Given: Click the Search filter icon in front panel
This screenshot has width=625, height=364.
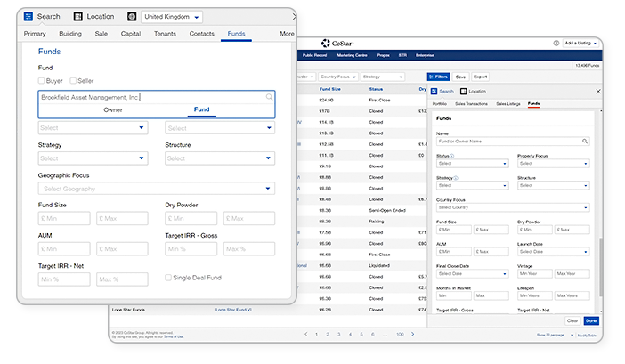Looking at the screenshot, I should point(28,16).
